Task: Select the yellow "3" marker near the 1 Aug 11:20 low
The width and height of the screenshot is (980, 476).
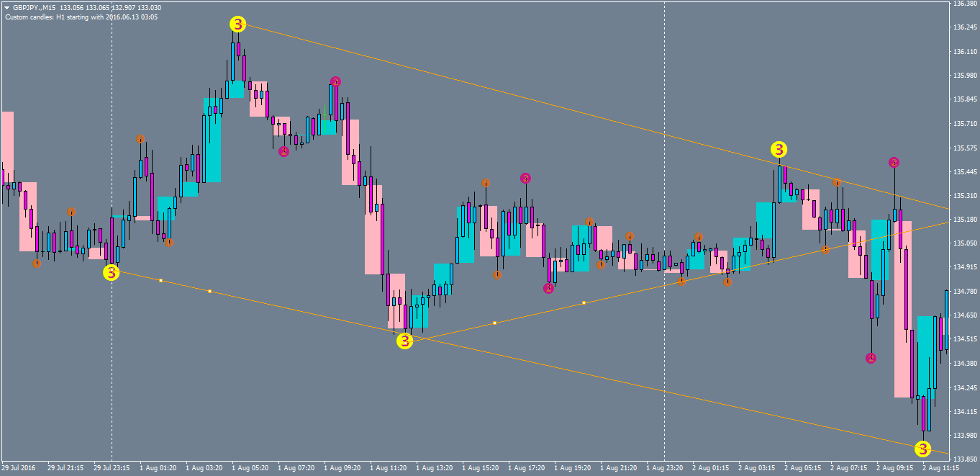Action: [405, 341]
